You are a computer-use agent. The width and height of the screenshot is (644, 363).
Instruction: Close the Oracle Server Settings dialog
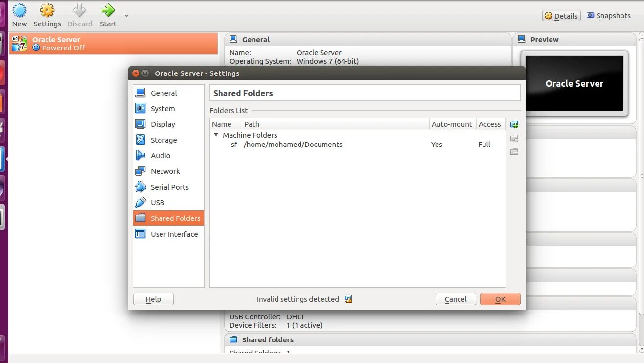[136, 73]
